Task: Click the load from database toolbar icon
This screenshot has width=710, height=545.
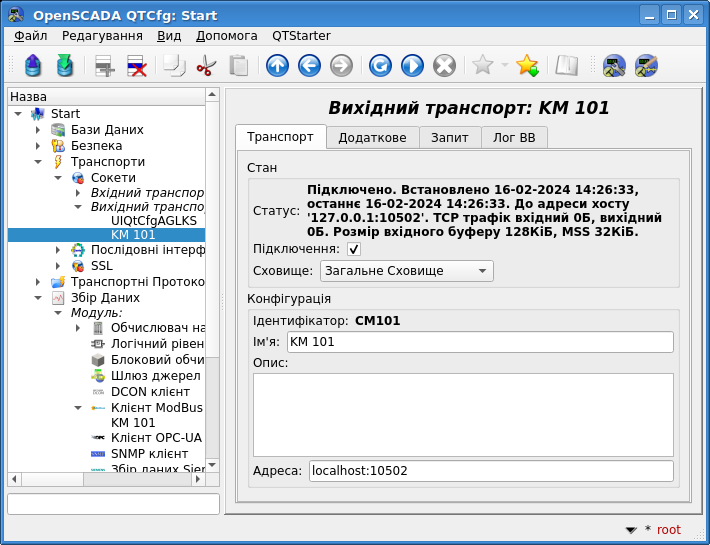Action: [x=34, y=66]
